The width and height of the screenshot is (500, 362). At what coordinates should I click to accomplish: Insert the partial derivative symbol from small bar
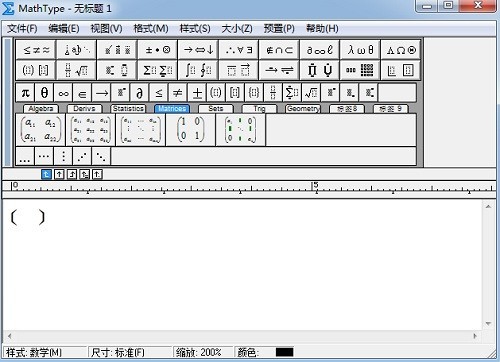(x=140, y=93)
